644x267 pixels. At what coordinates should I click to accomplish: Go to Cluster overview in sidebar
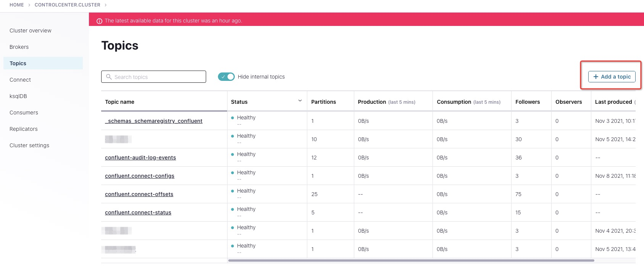(31, 31)
